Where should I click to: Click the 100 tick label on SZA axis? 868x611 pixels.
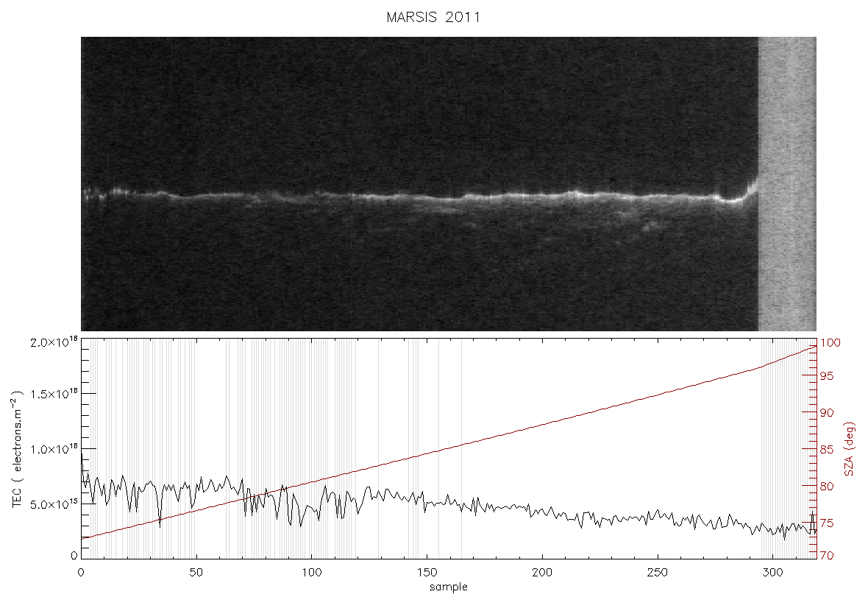tap(830, 343)
